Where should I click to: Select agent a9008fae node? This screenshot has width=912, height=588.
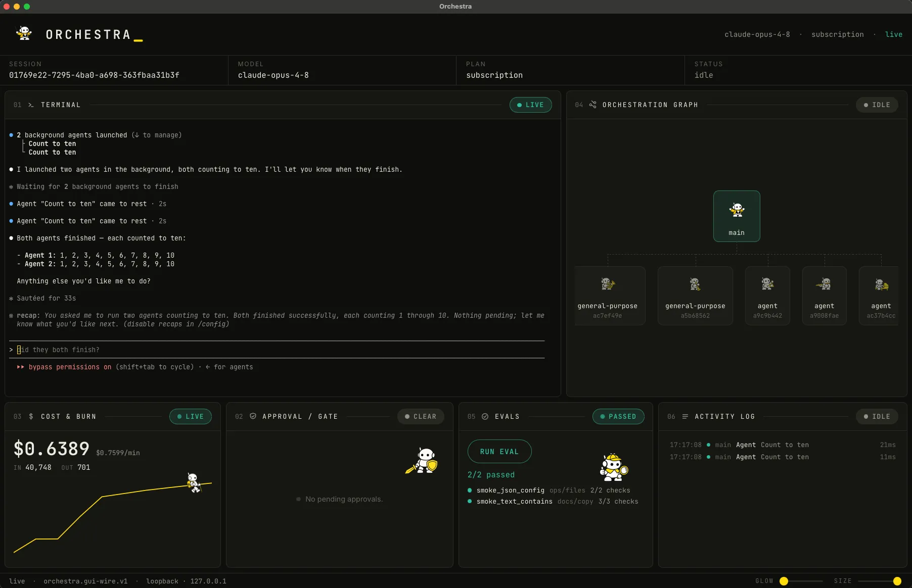pos(824,296)
